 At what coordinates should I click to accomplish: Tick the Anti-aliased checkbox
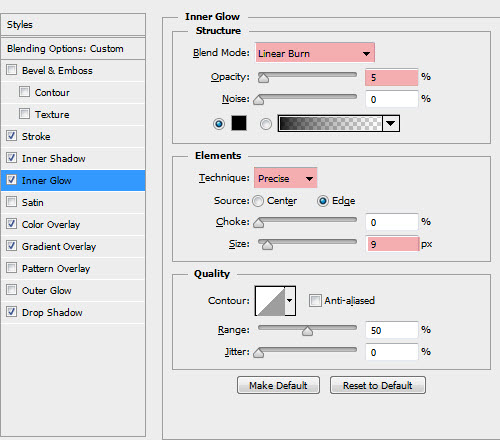pos(315,300)
